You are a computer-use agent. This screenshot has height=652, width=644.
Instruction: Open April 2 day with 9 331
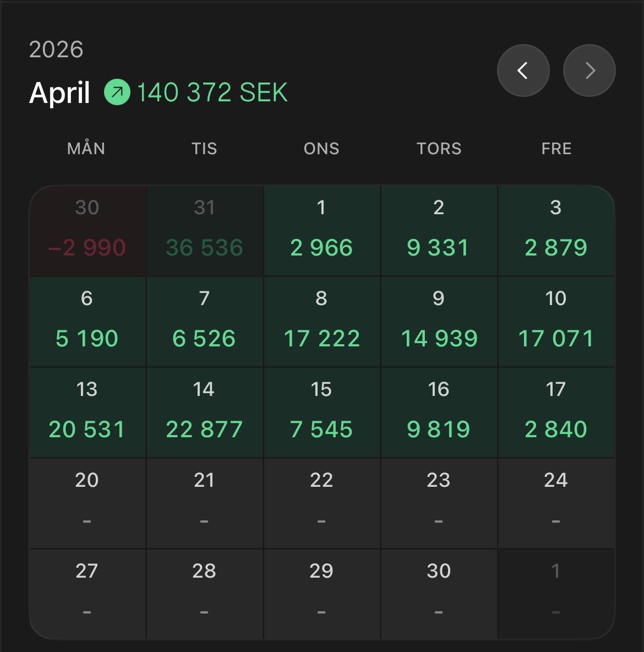click(x=439, y=230)
